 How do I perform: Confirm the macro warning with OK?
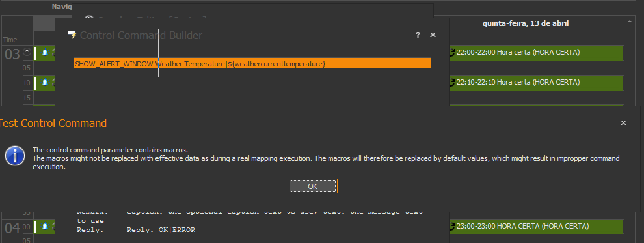click(x=313, y=186)
